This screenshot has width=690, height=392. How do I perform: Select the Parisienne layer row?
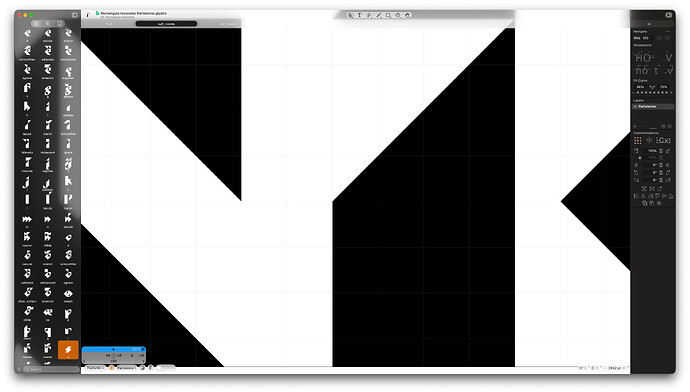[653, 106]
